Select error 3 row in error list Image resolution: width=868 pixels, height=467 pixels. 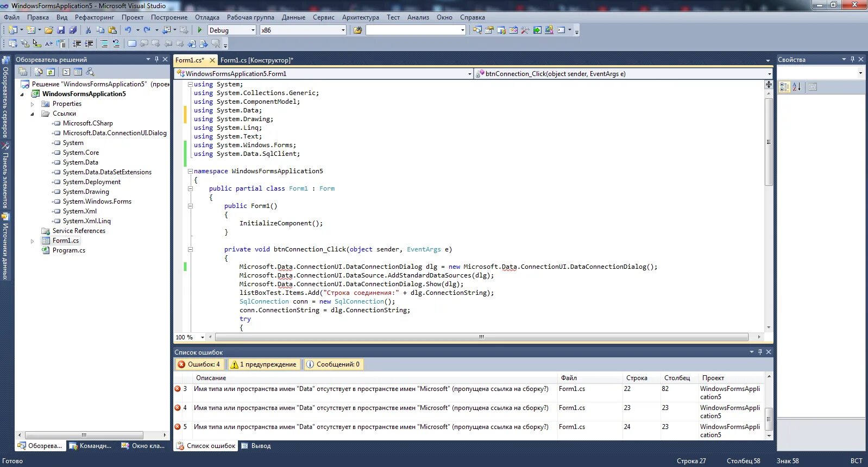[x=469, y=393]
